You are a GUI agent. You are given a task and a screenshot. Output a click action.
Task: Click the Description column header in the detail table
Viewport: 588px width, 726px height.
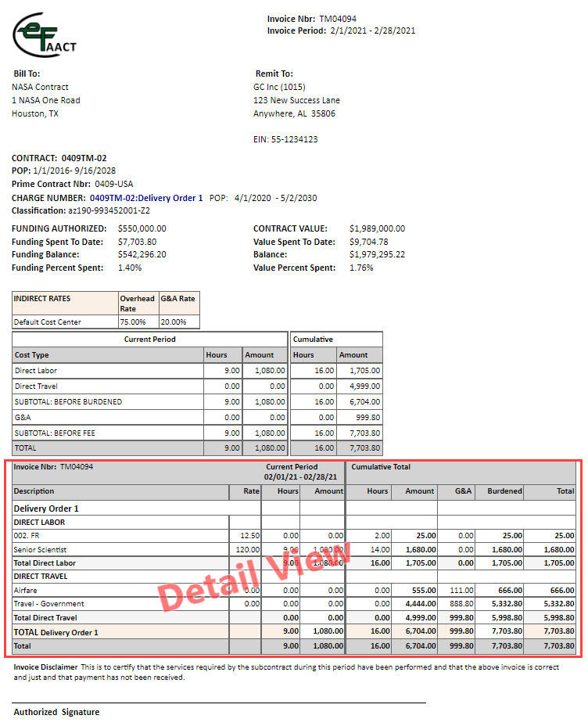pos(34,491)
